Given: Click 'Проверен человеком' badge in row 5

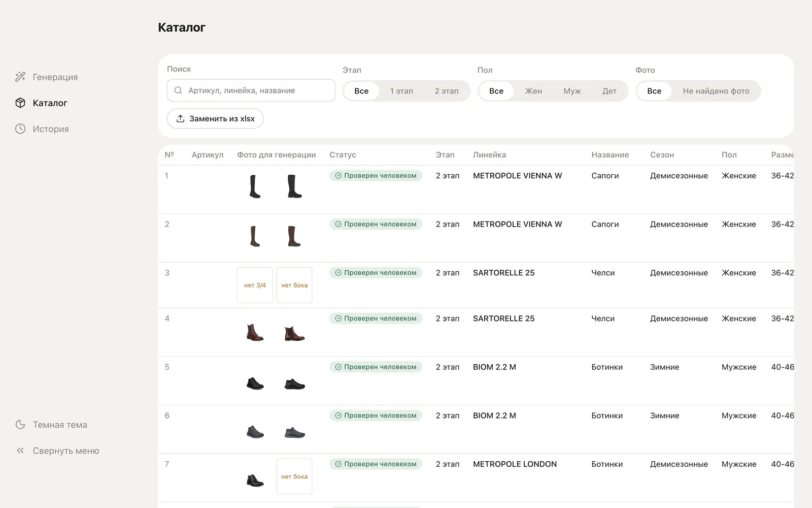Looking at the screenshot, I should pos(376,367).
